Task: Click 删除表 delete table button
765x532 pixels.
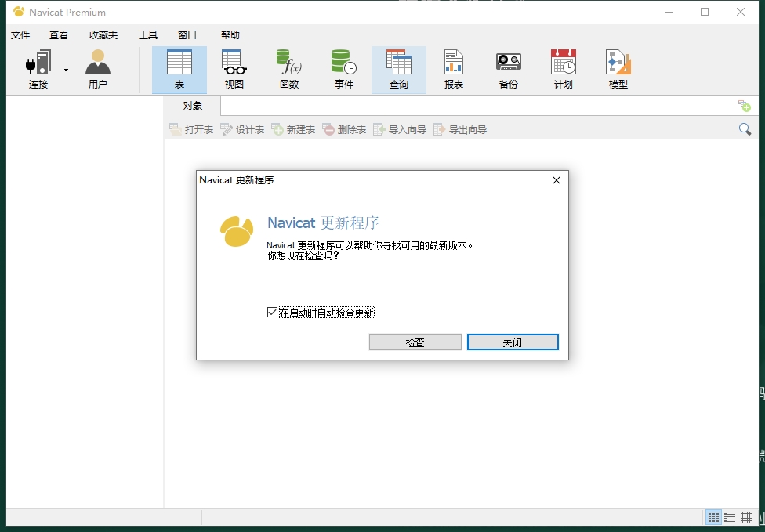Action: click(x=344, y=130)
